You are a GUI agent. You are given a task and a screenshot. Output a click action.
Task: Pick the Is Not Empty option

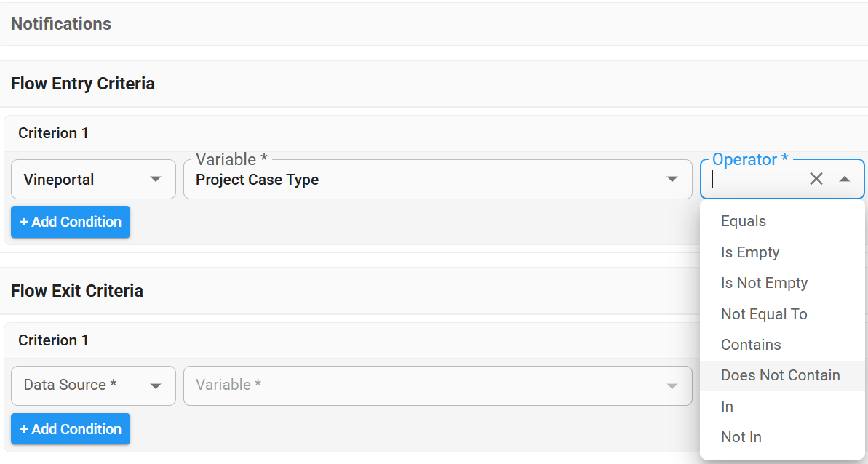764,283
